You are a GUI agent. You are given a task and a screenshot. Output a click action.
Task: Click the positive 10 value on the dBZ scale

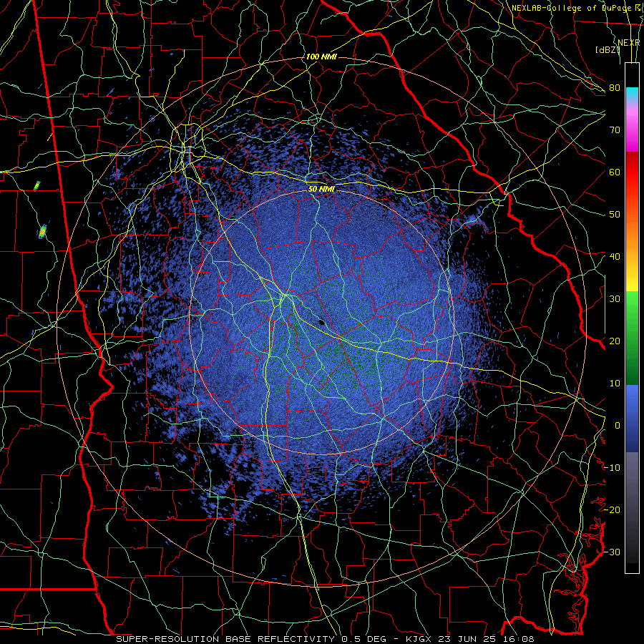pyautogui.click(x=615, y=384)
